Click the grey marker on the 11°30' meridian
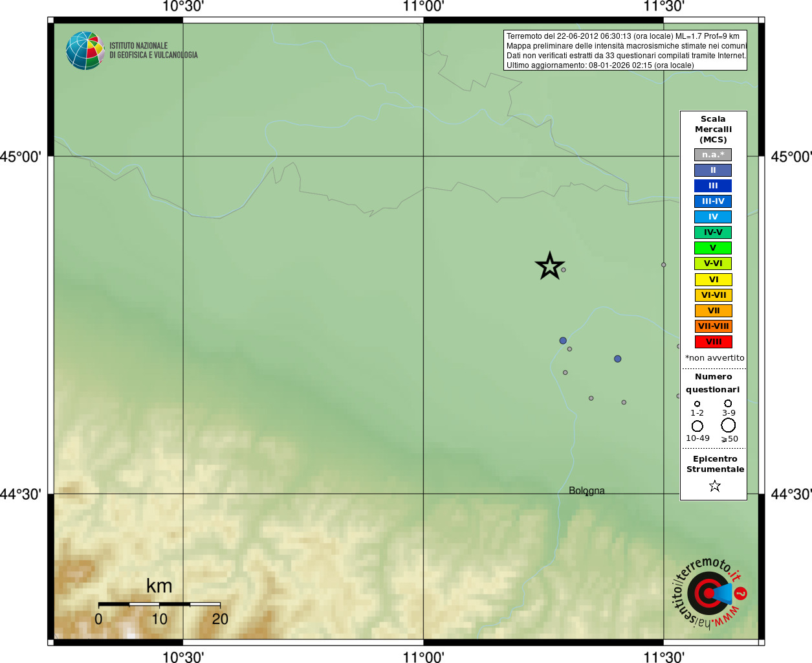Image resolution: width=812 pixels, height=663 pixels. (664, 265)
